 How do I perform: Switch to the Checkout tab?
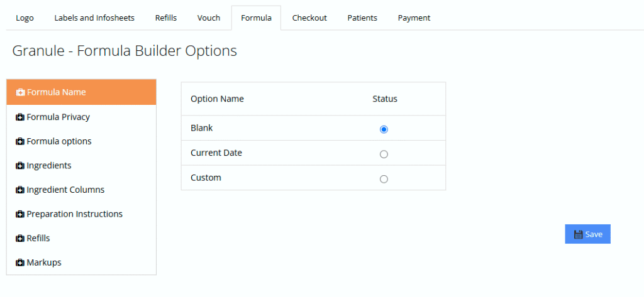point(309,18)
